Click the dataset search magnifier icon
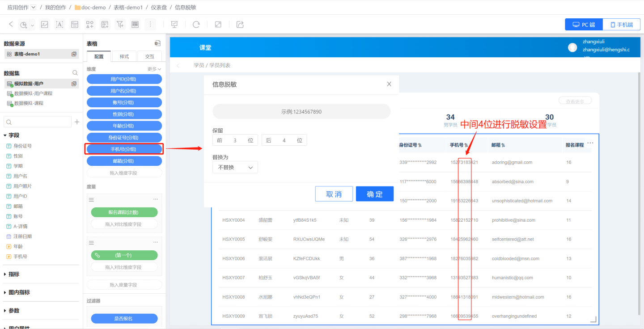The width and height of the screenshot is (644, 329). 75,73
